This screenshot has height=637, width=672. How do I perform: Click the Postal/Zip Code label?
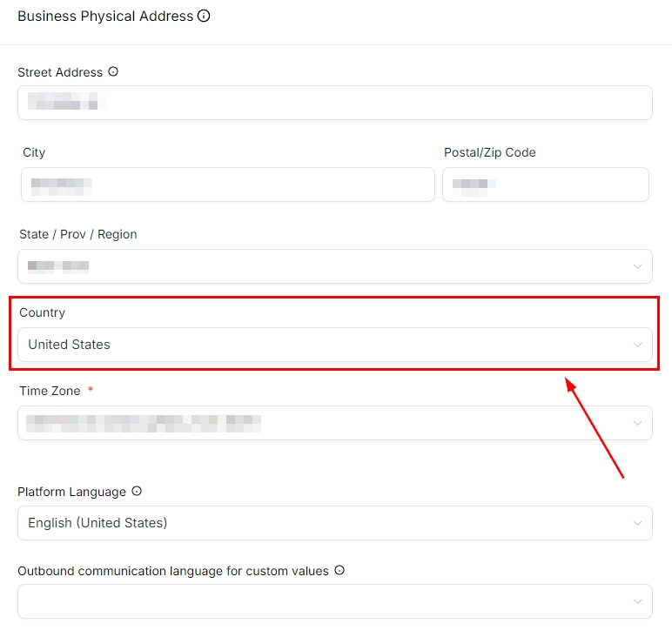[489, 152]
